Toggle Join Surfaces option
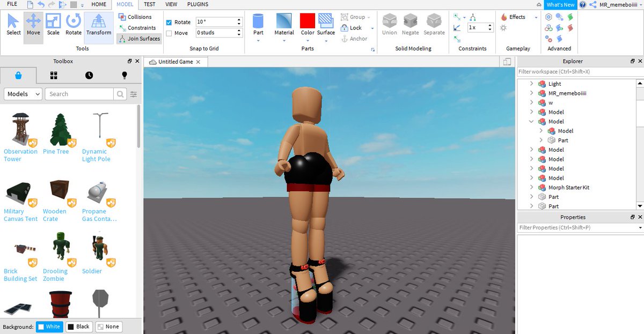Viewport: 644px width, 334px height. click(x=139, y=39)
